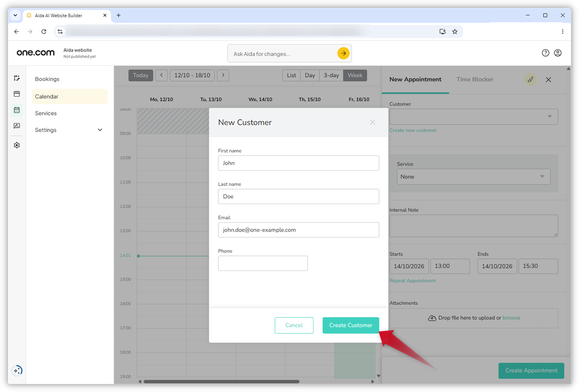This screenshot has width=579, height=392.
Task: Click the empty Phone input field
Action: (263, 263)
